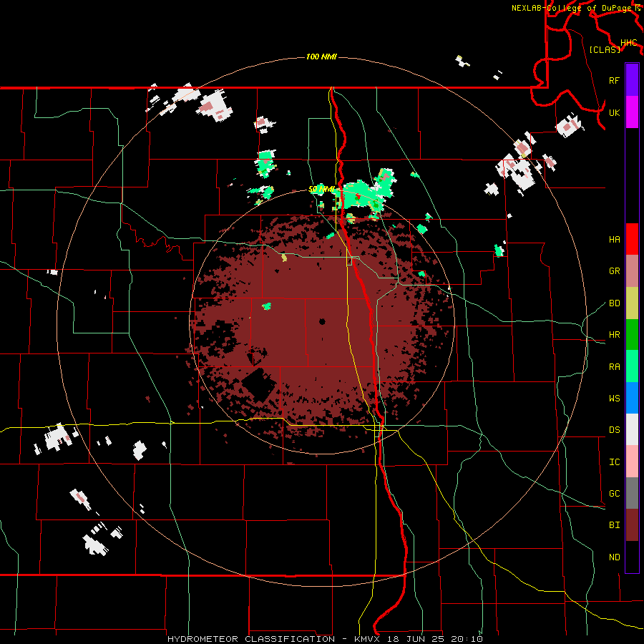This screenshot has width=644, height=644.
Task: Pick the RA rain legend swatch
Action: click(632, 366)
